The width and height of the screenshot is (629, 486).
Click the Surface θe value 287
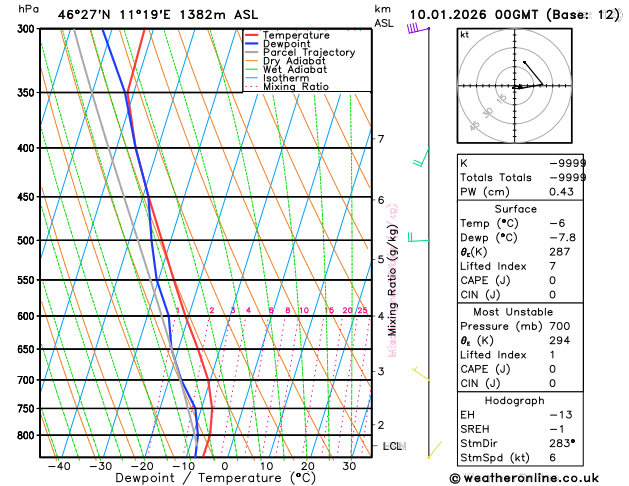coord(560,252)
